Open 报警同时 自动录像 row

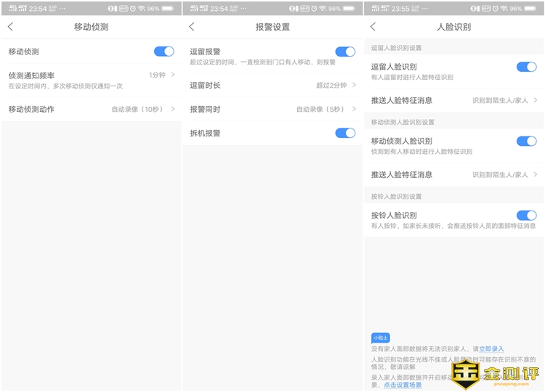(x=354, y=109)
